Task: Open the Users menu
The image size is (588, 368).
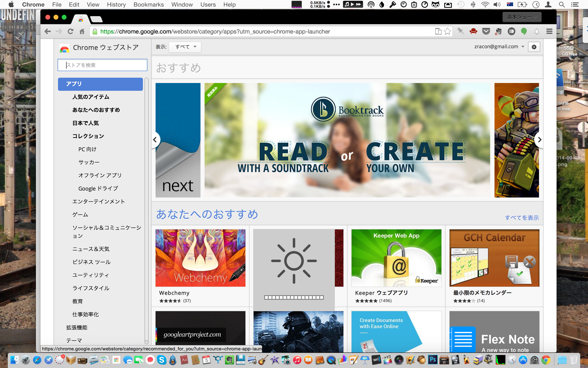Action: (208, 4)
